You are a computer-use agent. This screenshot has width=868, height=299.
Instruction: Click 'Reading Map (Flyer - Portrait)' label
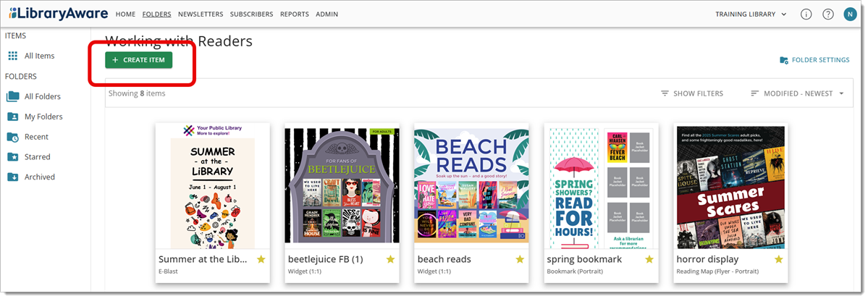point(717,271)
